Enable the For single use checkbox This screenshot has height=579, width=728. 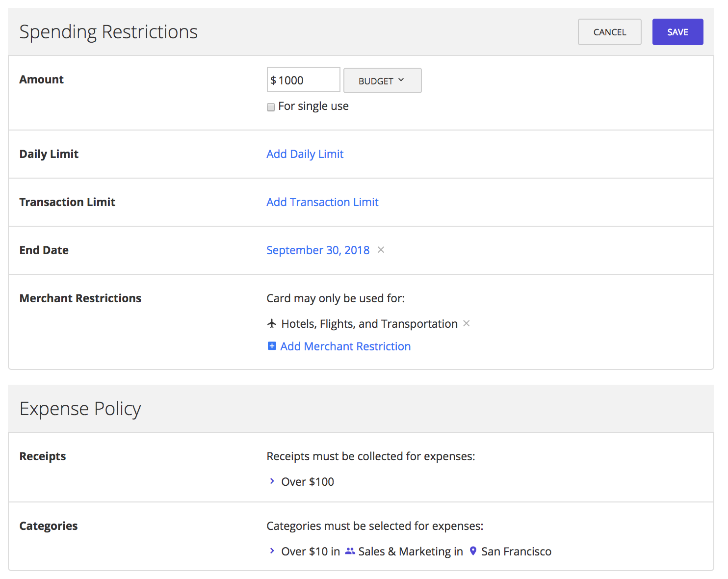[x=271, y=107]
